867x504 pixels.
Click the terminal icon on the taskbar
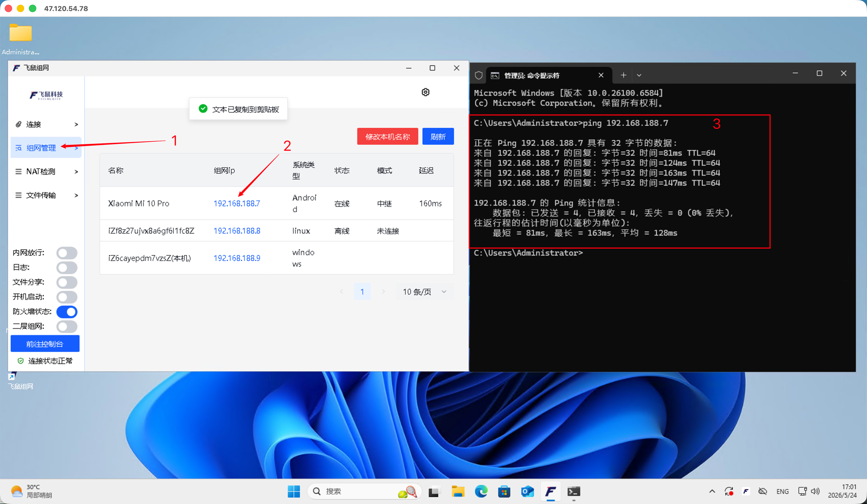click(x=574, y=492)
